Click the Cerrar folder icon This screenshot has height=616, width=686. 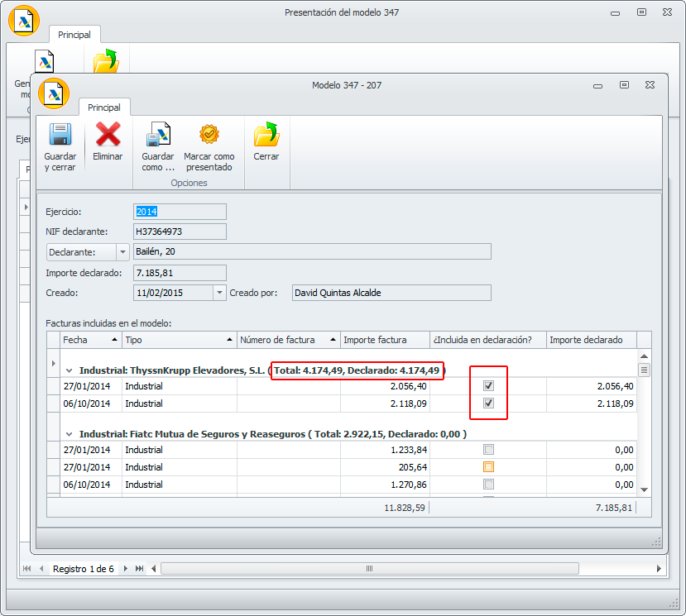(x=266, y=134)
